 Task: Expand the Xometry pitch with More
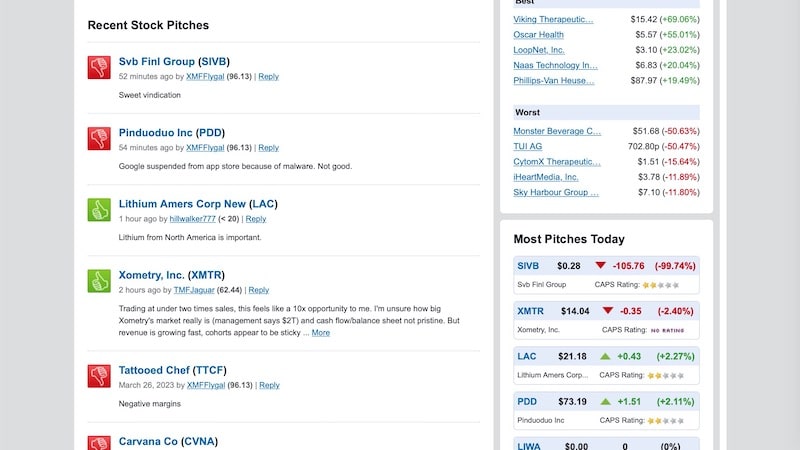tap(320, 333)
